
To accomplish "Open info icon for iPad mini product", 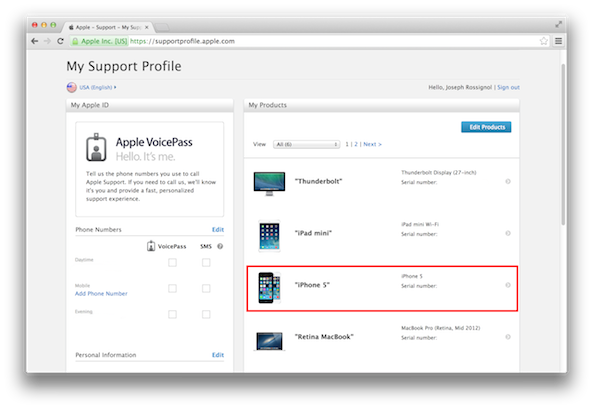I will pyautogui.click(x=508, y=233).
